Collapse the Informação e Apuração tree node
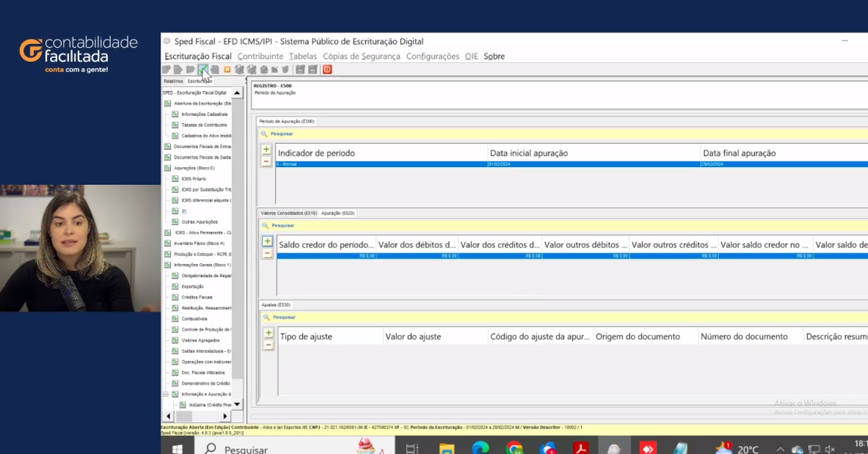The width and height of the screenshot is (868, 454). click(x=166, y=394)
